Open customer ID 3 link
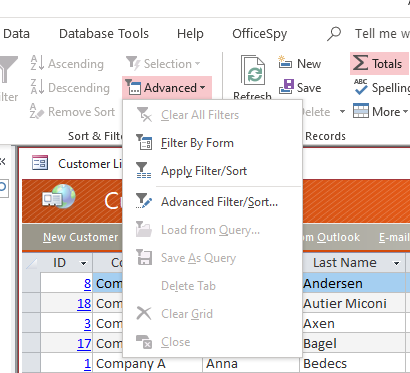Viewport: 410px width, 373px height. [x=87, y=323]
